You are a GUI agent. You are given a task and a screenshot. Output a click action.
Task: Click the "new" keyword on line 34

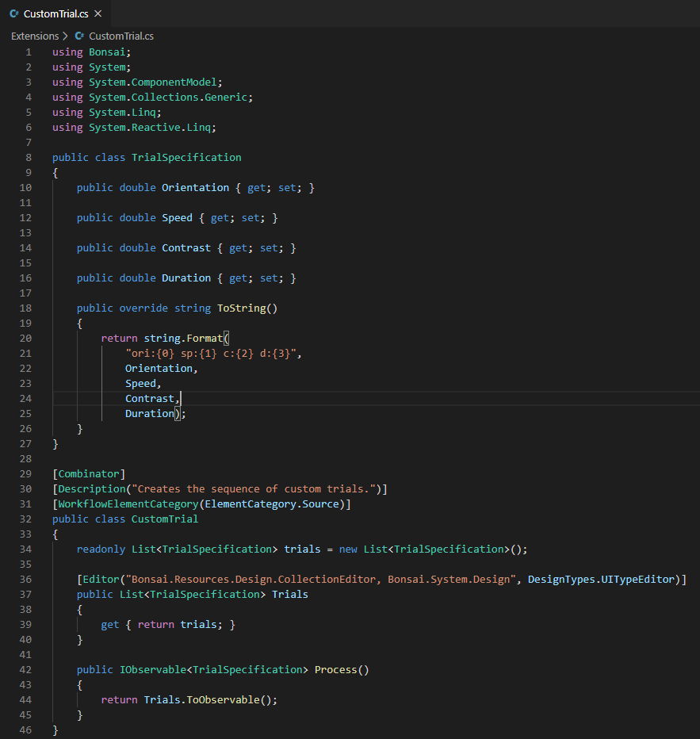click(348, 549)
